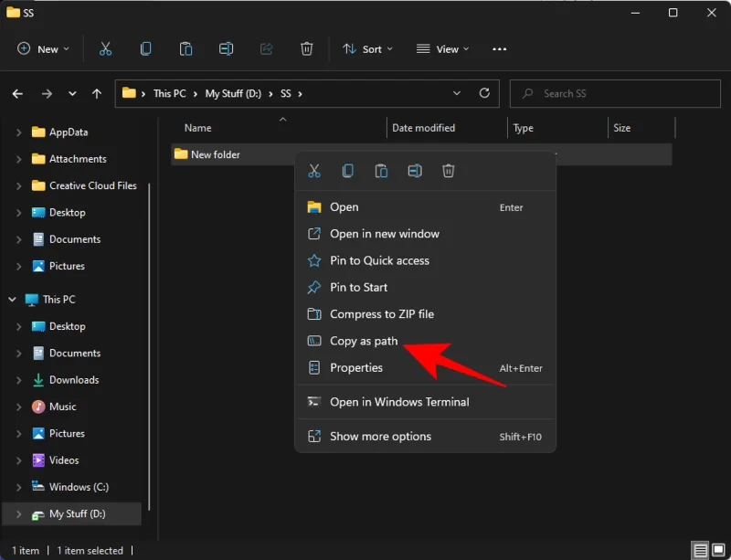
Task: Click Copy icon in the context menu
Action: (348, 171)
